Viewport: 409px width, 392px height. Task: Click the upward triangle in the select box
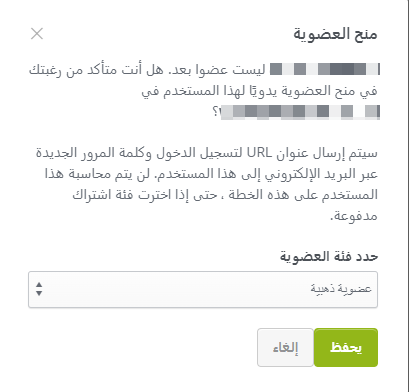click(39, 285)
